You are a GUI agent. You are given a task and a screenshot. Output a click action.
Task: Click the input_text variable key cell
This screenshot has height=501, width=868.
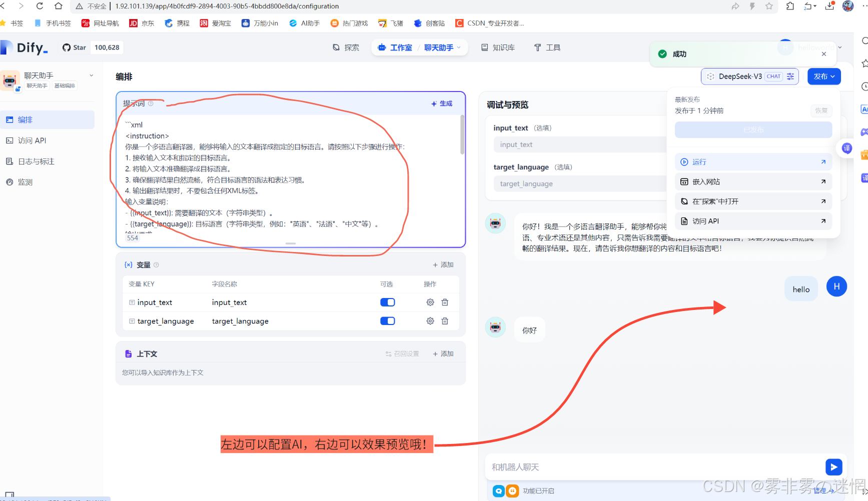155,302
